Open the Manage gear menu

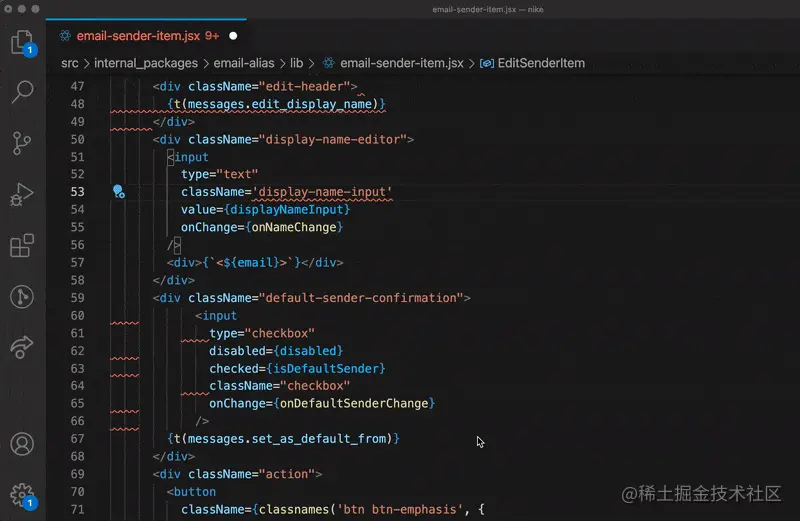21,494
